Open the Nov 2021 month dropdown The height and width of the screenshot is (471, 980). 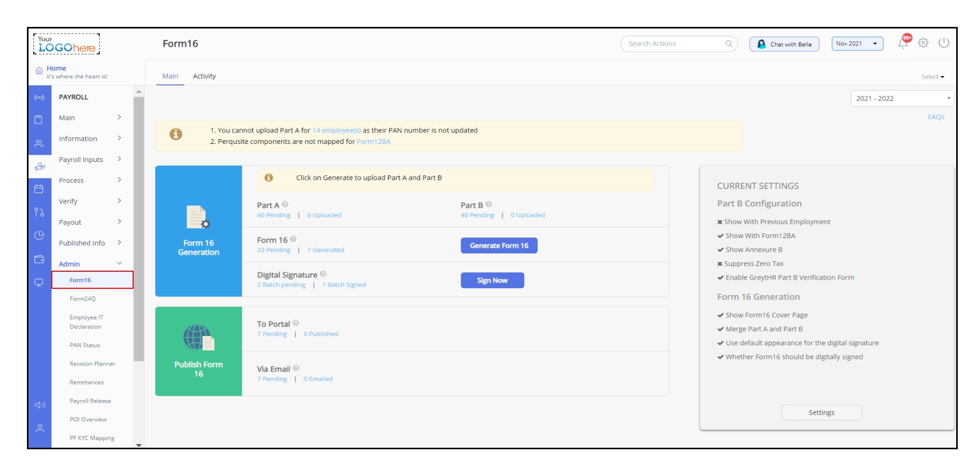(x=857, y=44)
